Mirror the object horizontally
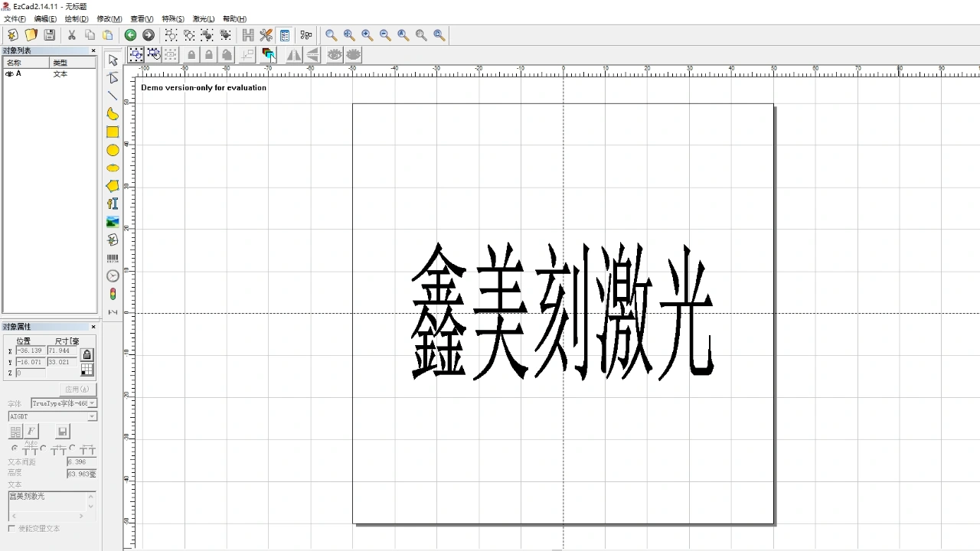980x551 pixels. pos(294,54)
